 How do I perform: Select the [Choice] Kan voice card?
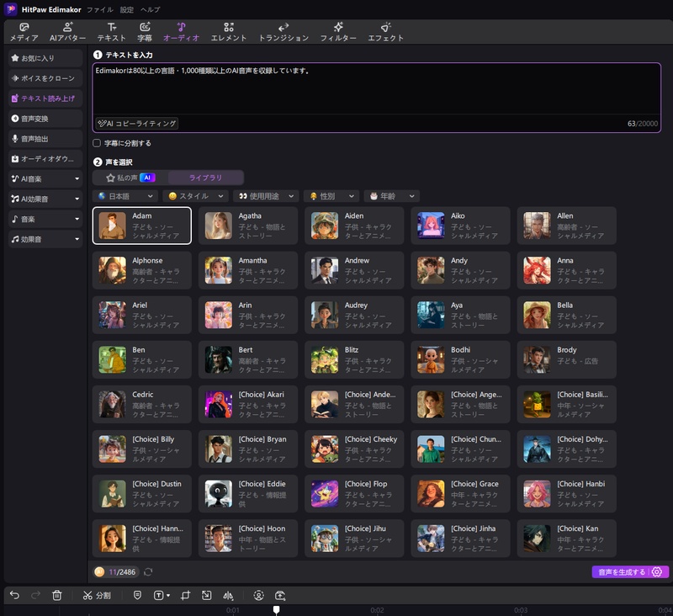pyautogui.click(x=566, y=538)
